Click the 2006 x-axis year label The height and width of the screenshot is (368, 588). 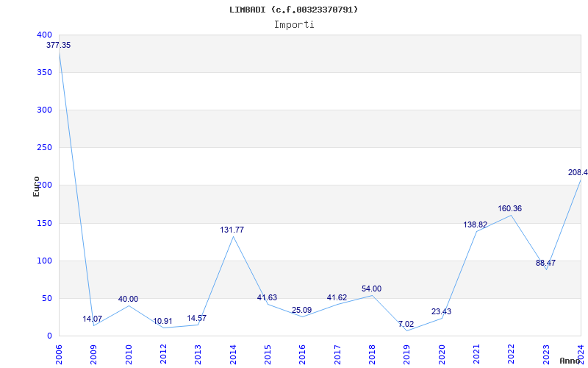pos(59,355)
